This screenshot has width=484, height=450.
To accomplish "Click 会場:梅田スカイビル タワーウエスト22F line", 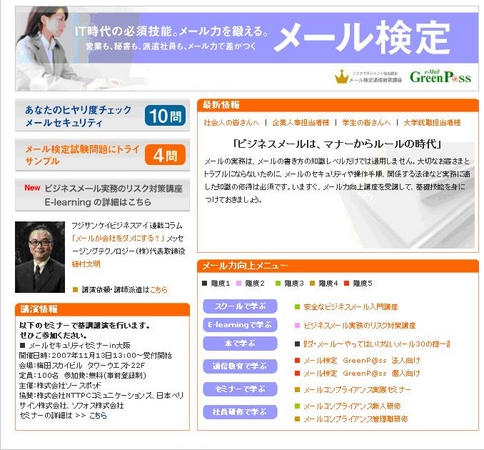I will click(82, 365).
